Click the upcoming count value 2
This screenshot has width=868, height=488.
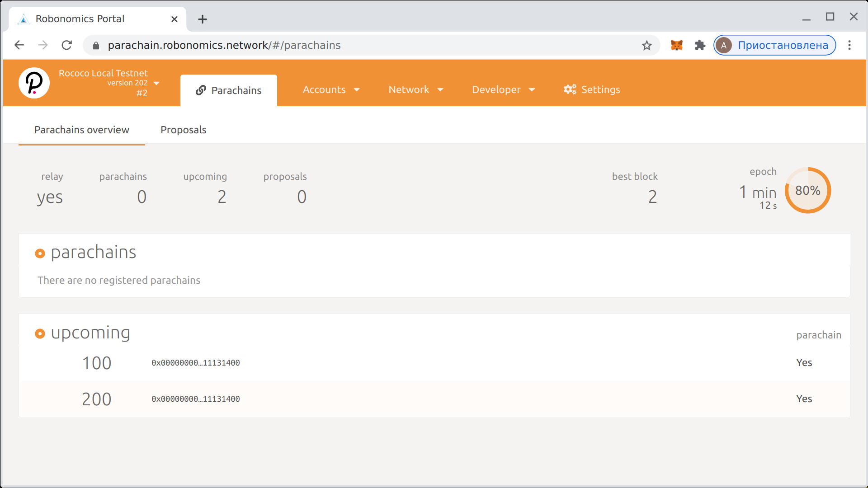[222, 197]
